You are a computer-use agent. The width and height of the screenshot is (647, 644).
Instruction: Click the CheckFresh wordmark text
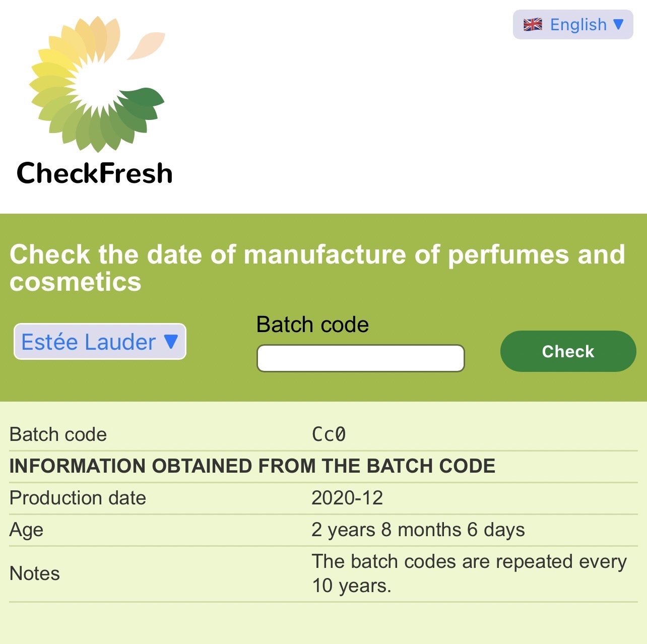tap(95, 173)
